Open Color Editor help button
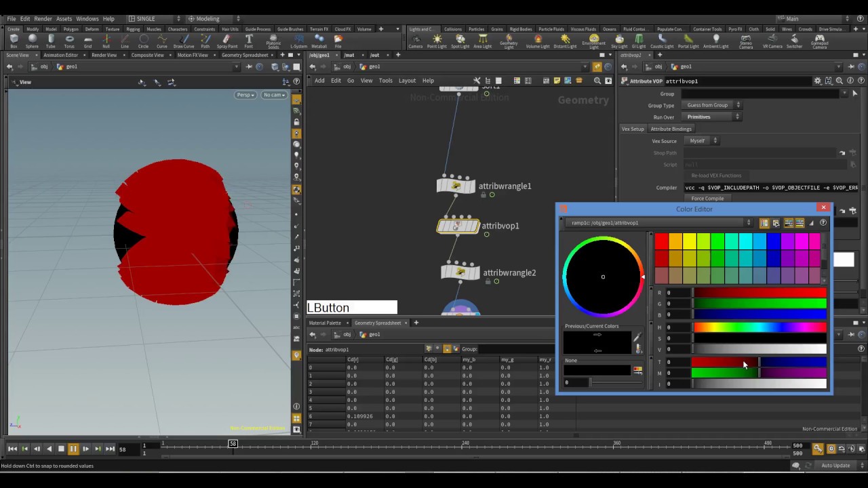 [x=823, y=223]
